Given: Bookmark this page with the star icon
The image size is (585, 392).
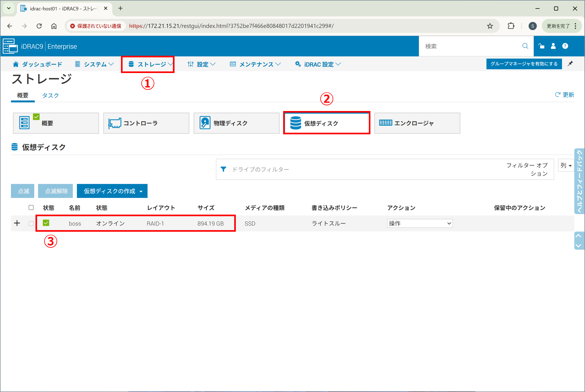Looking at the screenshot, I should click(490, 26).
